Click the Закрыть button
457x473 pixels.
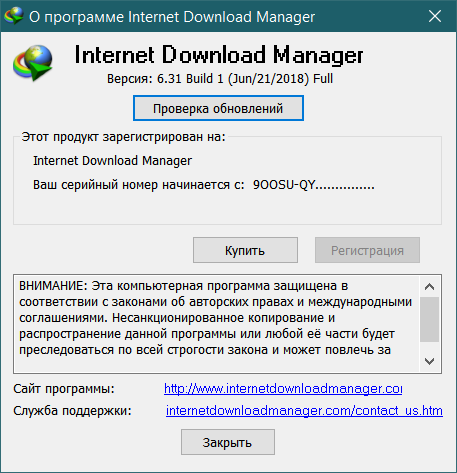coord(228,442)
